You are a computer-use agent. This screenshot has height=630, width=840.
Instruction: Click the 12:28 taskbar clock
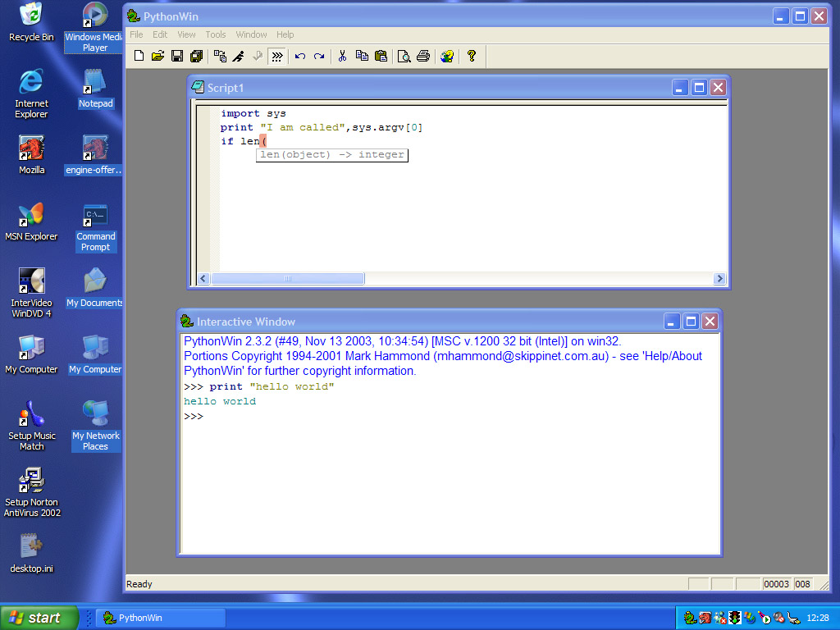[818, 619]
